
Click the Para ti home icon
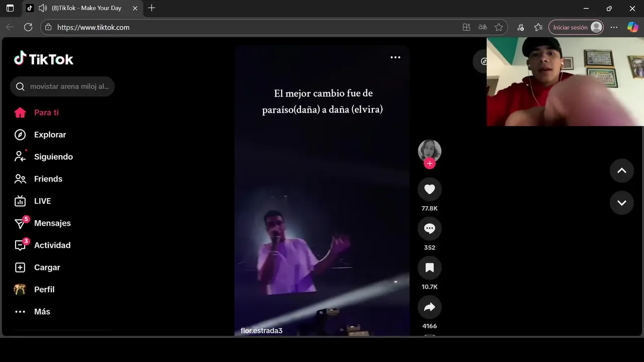coord(20,113)
